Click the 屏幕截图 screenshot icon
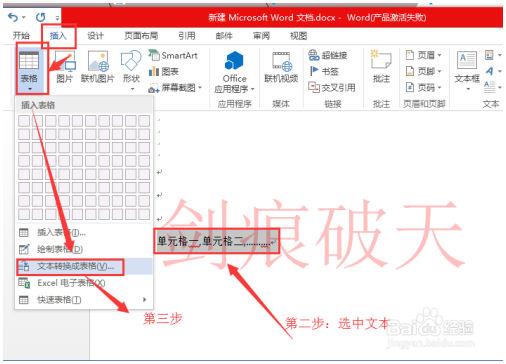This screenshot has height=364, width=506. pos(154,88)
